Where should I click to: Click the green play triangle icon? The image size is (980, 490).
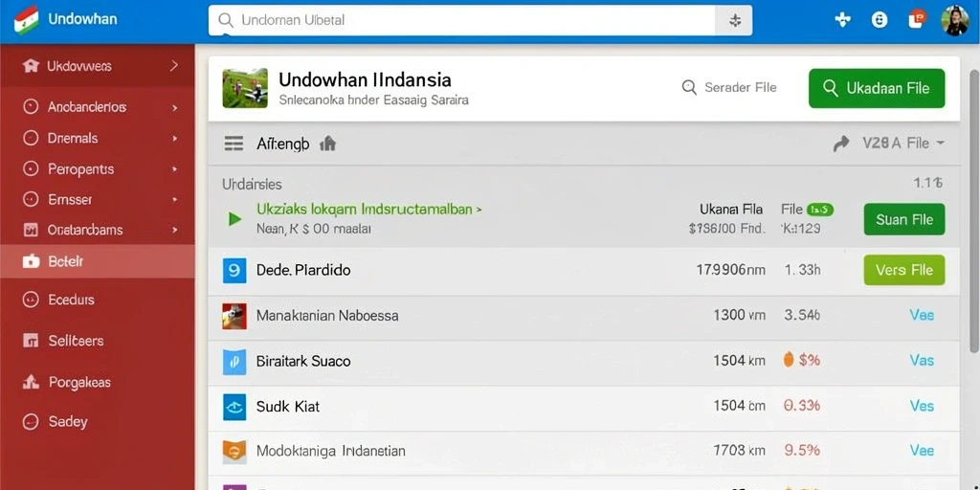pyautogui.click(x=235, y=219)
